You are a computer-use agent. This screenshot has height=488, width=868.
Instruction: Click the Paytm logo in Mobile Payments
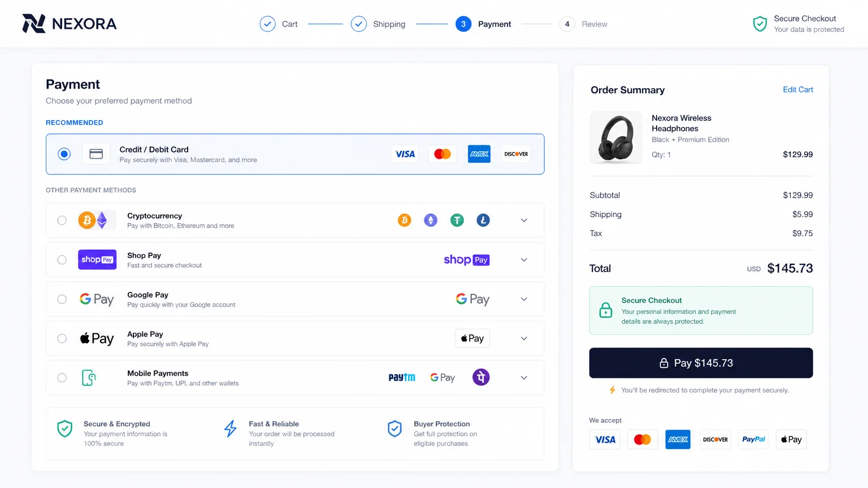[402, 377]
